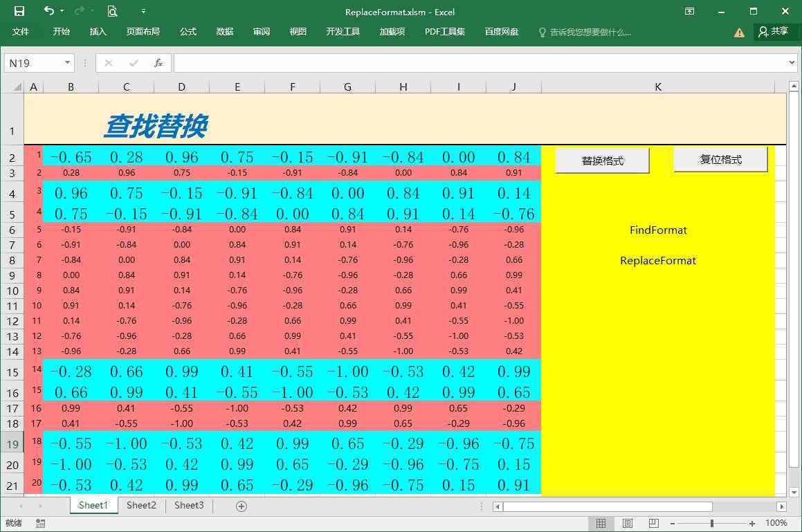Screen dimensions: 802x532
Task: Click the Cancel (X) icon in the formula bar
Action: tap(109, 63)
